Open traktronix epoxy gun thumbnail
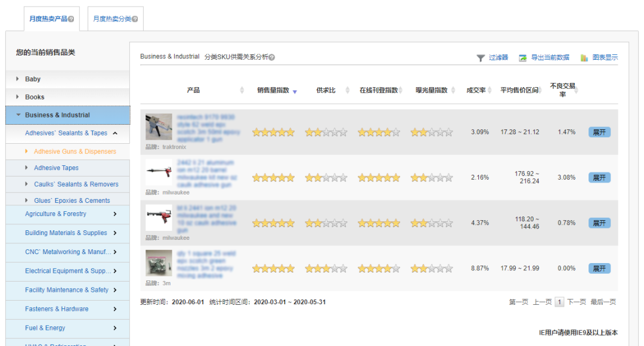Image resolution: width=644 pixels, height=346 pixels. tap(159, 127)
